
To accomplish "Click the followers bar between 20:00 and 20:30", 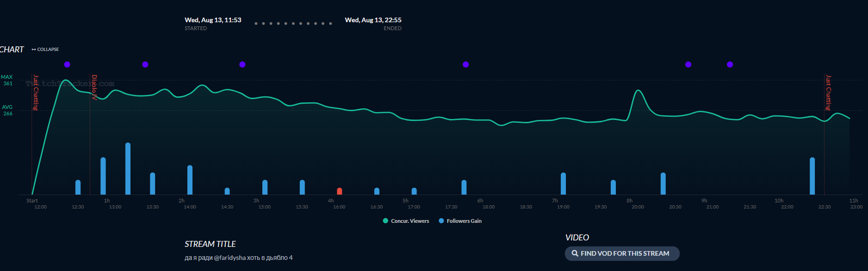I will [663, 183].
